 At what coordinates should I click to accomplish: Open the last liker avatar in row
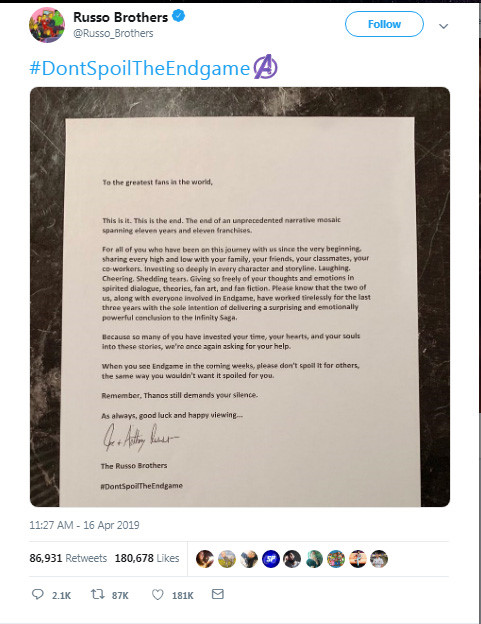coord(379,559)
